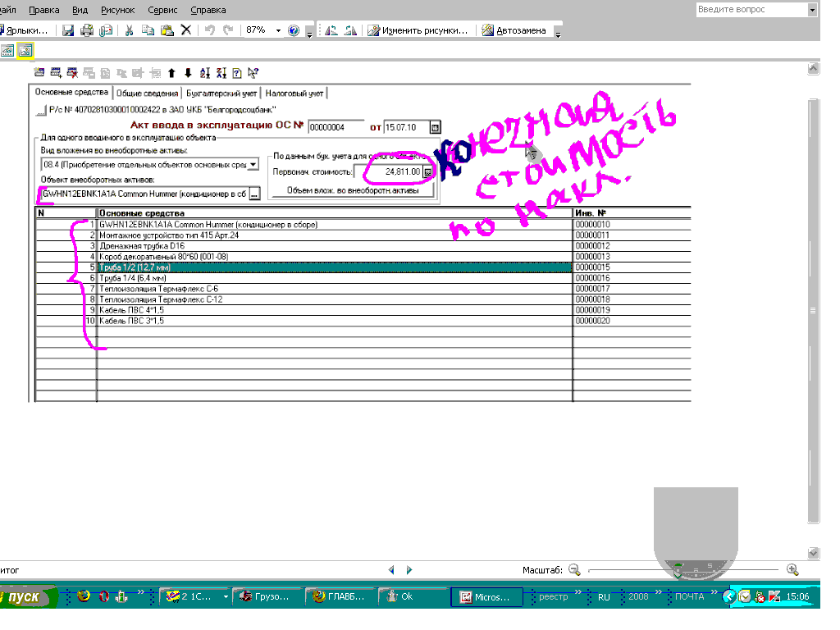Switch to the 'Бухгалтерский учет' tab
The image size is (840, 630).
221,94
